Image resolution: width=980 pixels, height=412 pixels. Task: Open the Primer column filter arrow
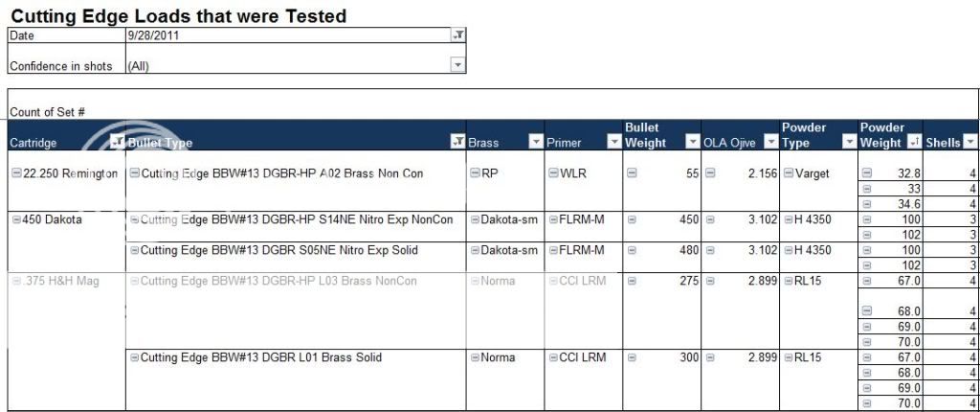613,143
